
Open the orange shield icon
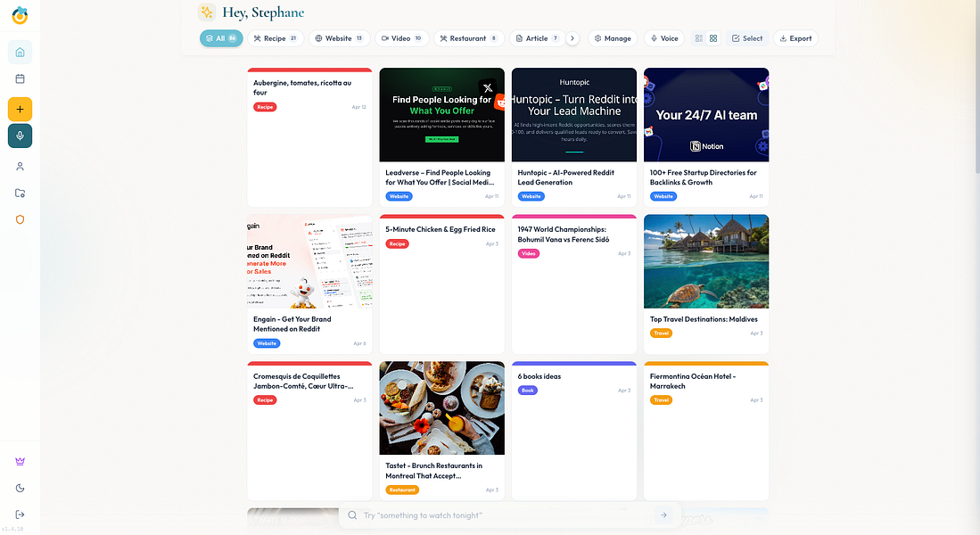click(x=20, y=219)
